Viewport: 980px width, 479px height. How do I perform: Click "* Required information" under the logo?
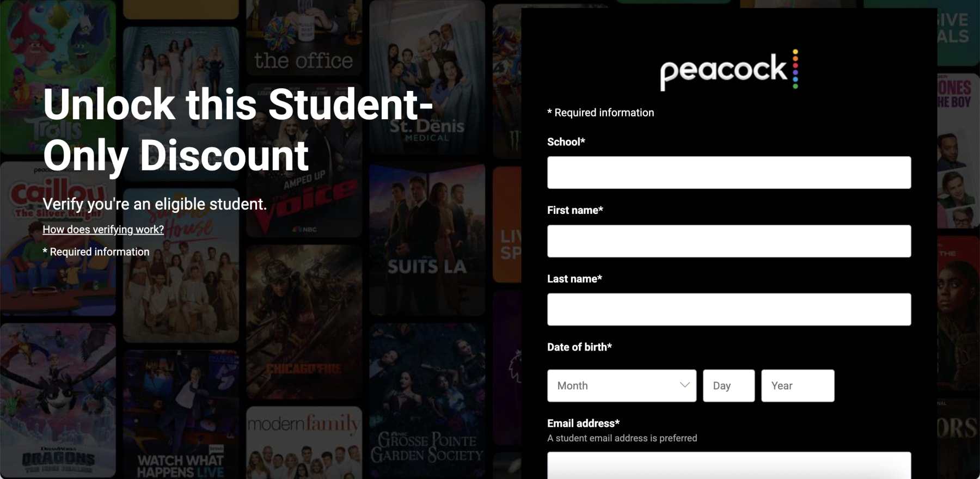tap(601, 113)
